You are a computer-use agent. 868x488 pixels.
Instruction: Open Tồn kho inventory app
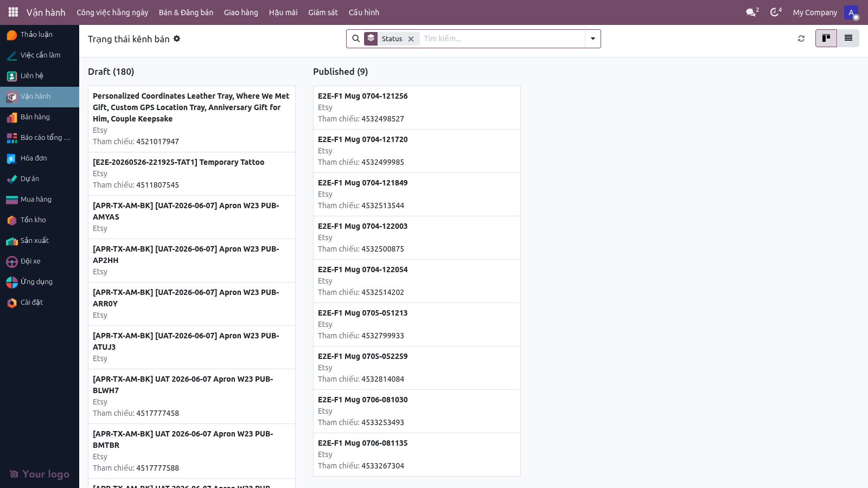[x=40, y=220]
